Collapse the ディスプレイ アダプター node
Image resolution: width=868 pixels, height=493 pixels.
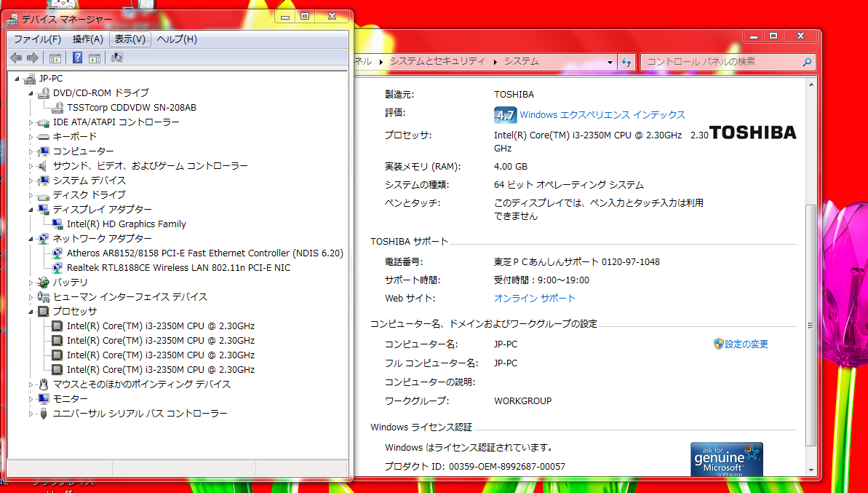[31, 210]
